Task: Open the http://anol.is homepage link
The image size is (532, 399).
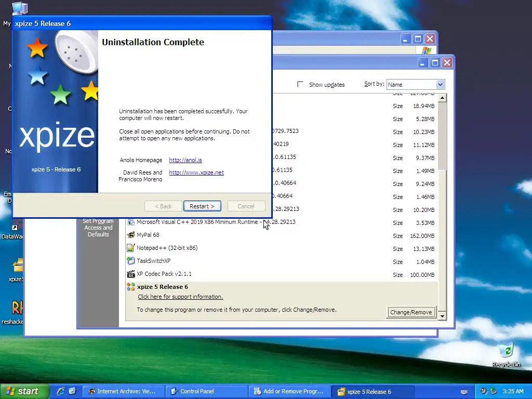Action: click(185, 160)
